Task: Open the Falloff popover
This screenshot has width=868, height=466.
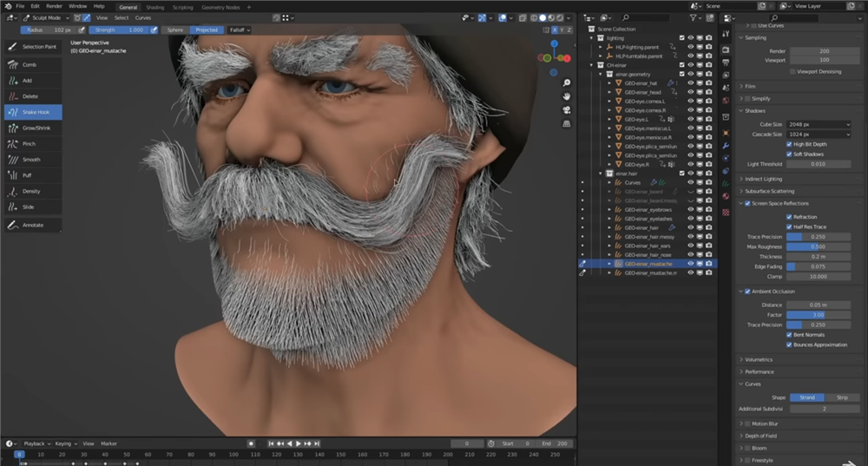Action: click(239, 30)
